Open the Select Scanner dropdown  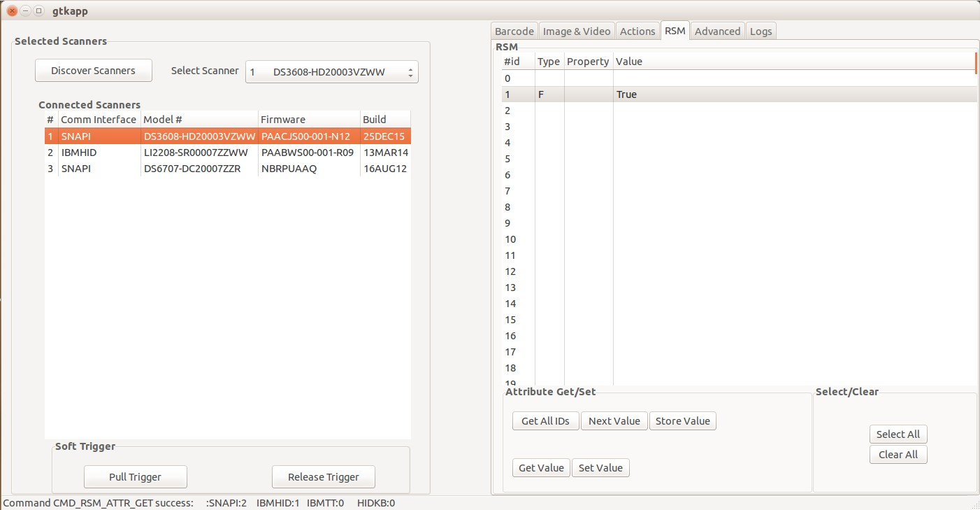331,71
